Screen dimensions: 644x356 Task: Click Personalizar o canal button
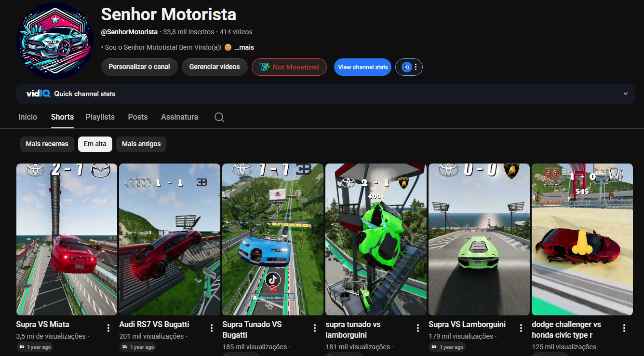(139, 67)
